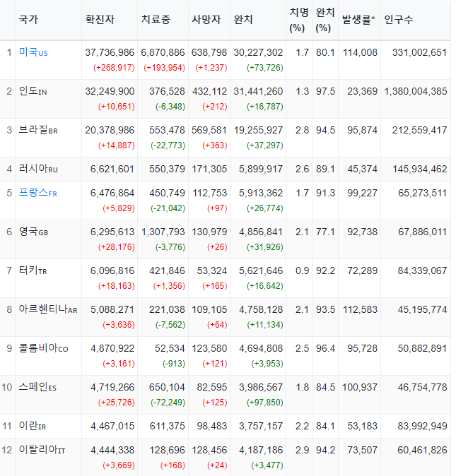Image resolution: width=456 pixels, height=476 pixels.
Task: Select the 인도IN country name
Action: click(x=33, y=91)
